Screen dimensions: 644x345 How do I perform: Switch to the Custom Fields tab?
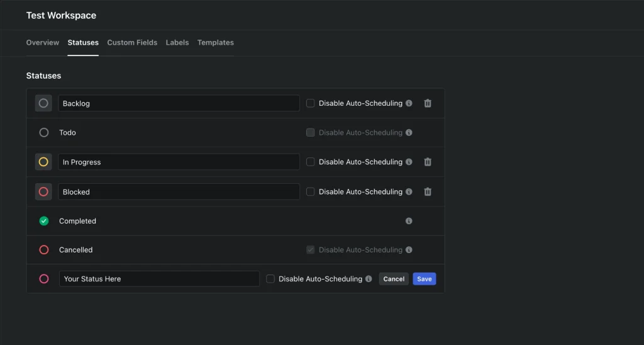pos(132,43)
